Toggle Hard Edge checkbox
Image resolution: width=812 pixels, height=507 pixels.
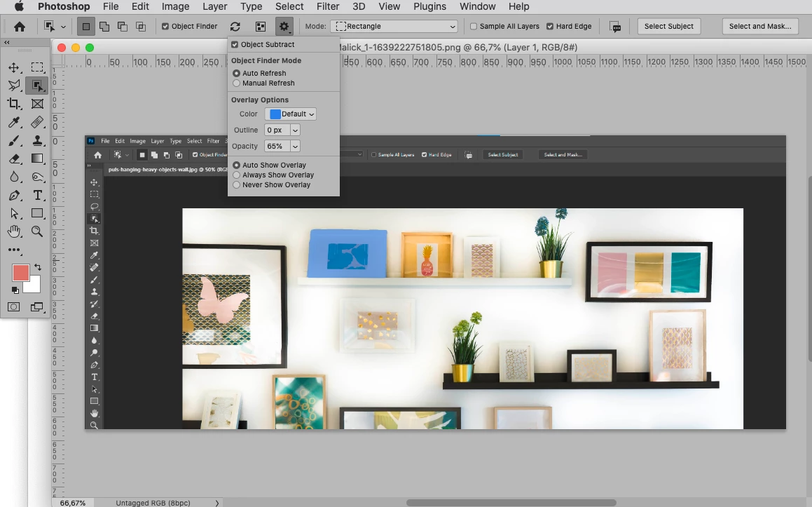(550, 27)
